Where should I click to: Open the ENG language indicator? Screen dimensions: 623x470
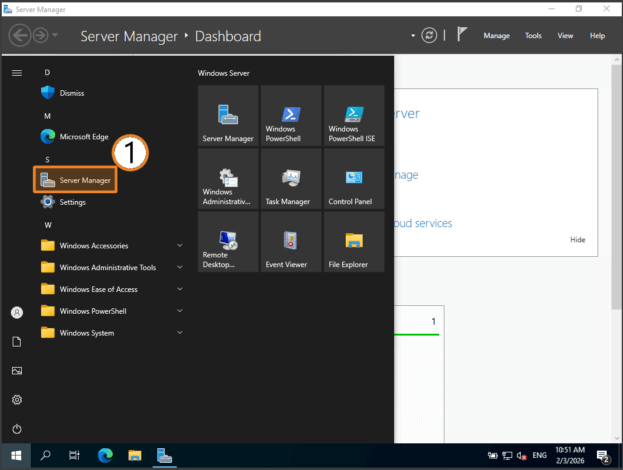pos(540,455)
